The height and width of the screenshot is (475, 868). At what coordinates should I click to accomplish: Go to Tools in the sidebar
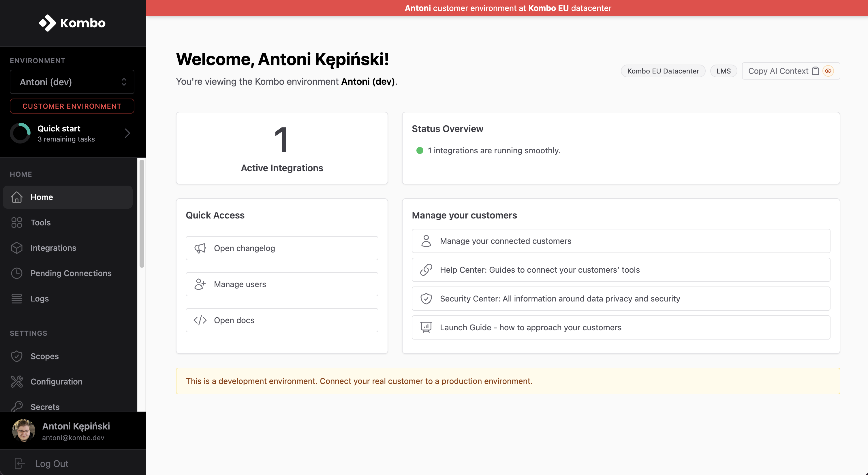[x=40, y=222]
